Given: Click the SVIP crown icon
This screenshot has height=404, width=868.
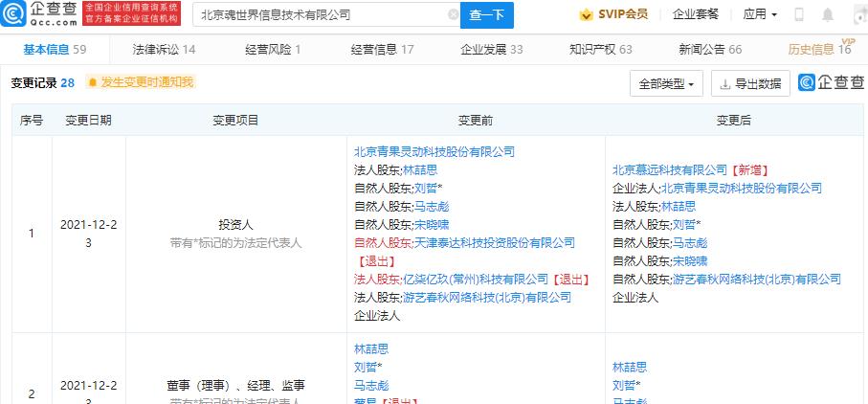Looking at the screenshot, I should tap(587, 14).
